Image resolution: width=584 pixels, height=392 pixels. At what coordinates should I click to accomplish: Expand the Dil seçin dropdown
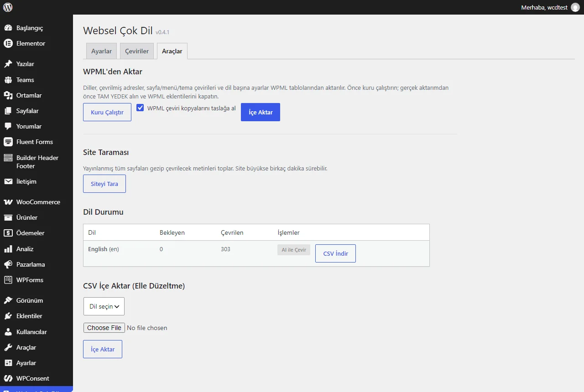tap(104, 306)
